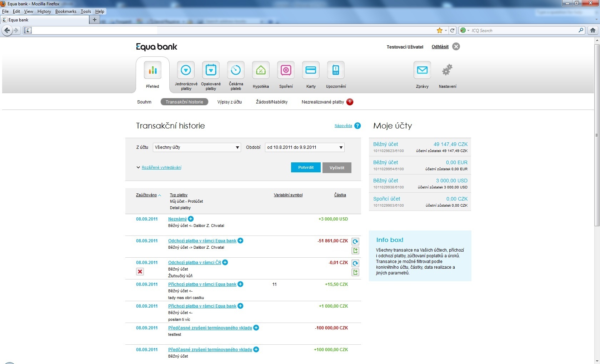The image size is (600, 364).
Task: Expand plus icon for +15,50 CZK payment
Action: 240,284
